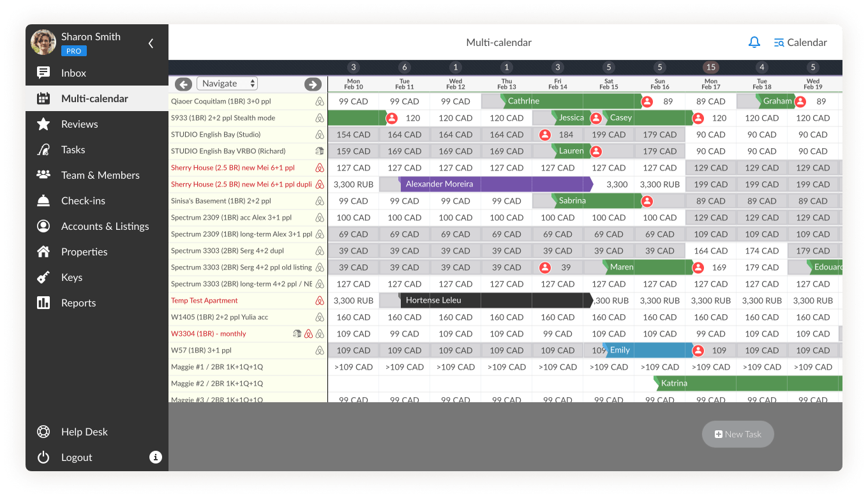Collapse the sidebar with the chevron
The width and height of the screenshot is (868, 498).
[x=151, y=43]
